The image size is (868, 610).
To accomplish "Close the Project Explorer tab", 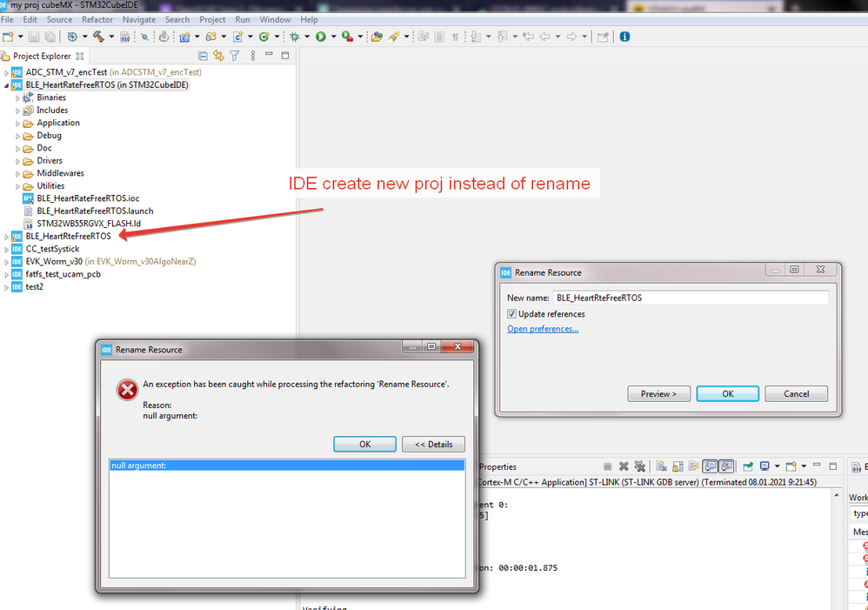I will tap(80, 56).
